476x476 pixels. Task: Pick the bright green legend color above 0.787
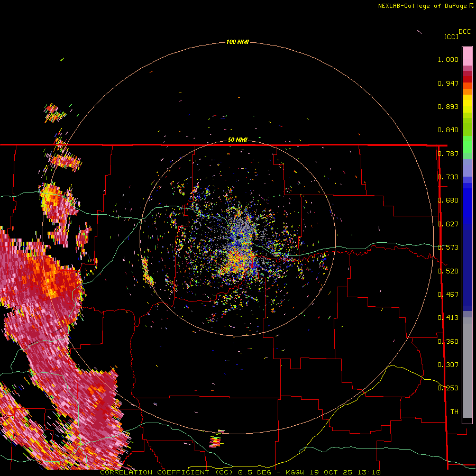pyautogui.click(x=467, y=144)
